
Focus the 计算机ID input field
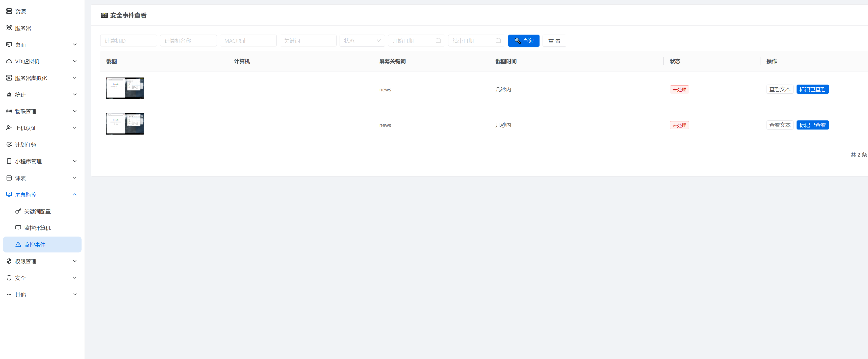click(x=128, y=41)
